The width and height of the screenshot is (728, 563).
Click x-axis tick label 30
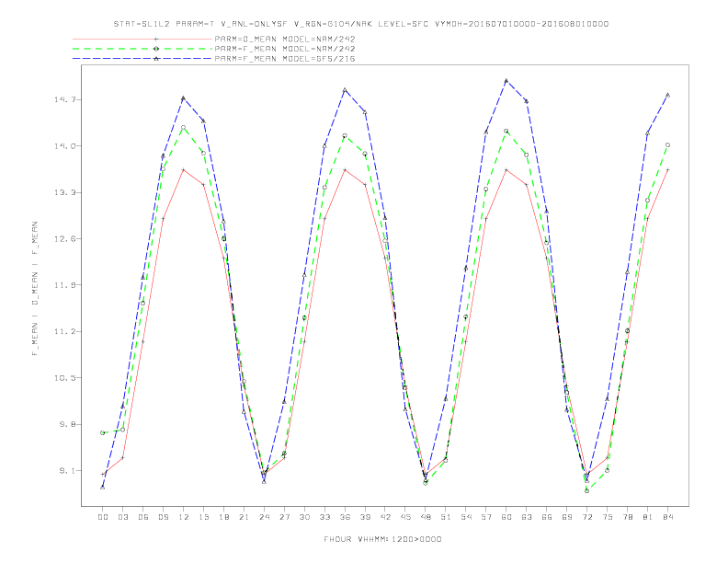click(x=304, y=517)
